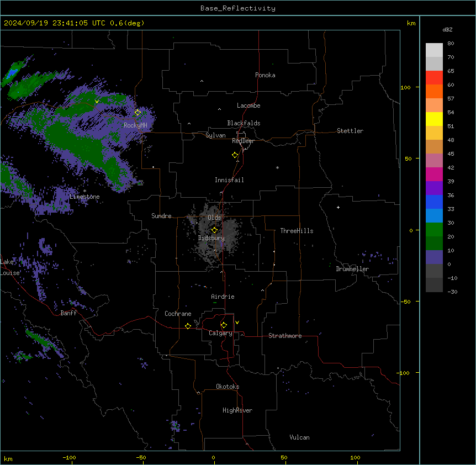Click the Strathmore city label
The width and height of the screenshot is (476, 465).
click(285, 336)
